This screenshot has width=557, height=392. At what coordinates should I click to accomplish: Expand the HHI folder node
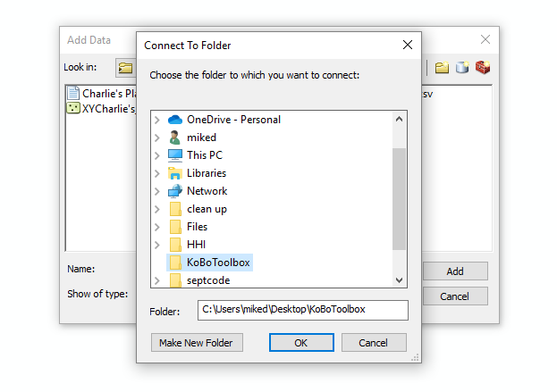pos(158,245)
